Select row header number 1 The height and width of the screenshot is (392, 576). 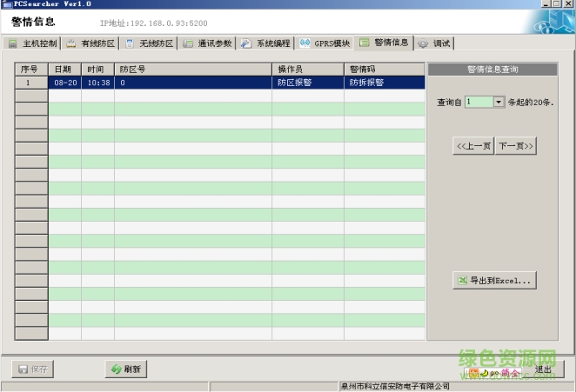pos(31,83)
